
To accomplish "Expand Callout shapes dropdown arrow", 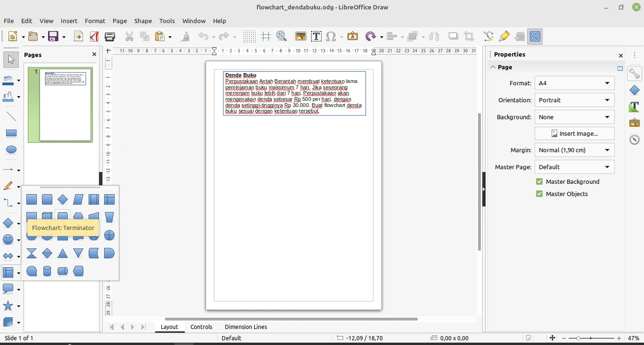I will coord(18,289).
